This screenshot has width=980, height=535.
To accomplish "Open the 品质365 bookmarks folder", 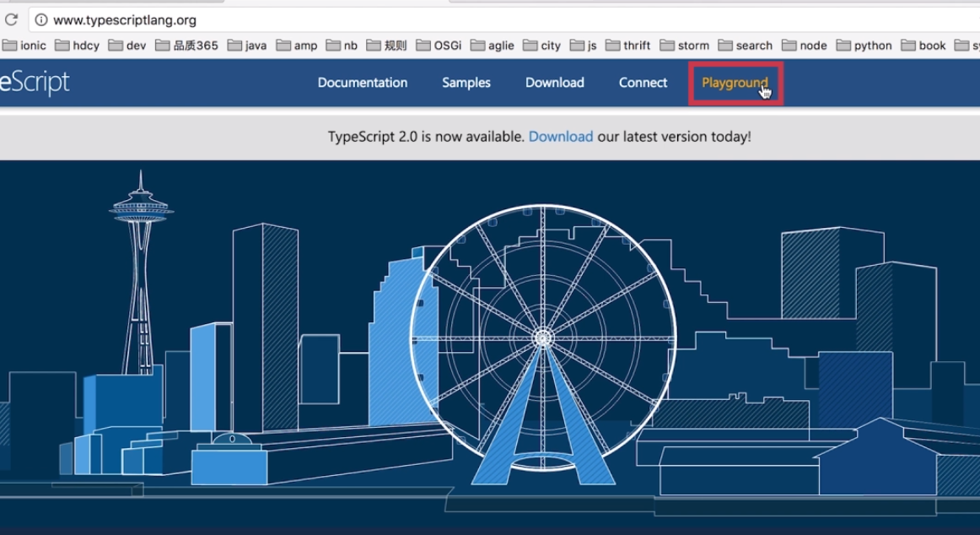I will pyautogui.click(x=187, y=46).
